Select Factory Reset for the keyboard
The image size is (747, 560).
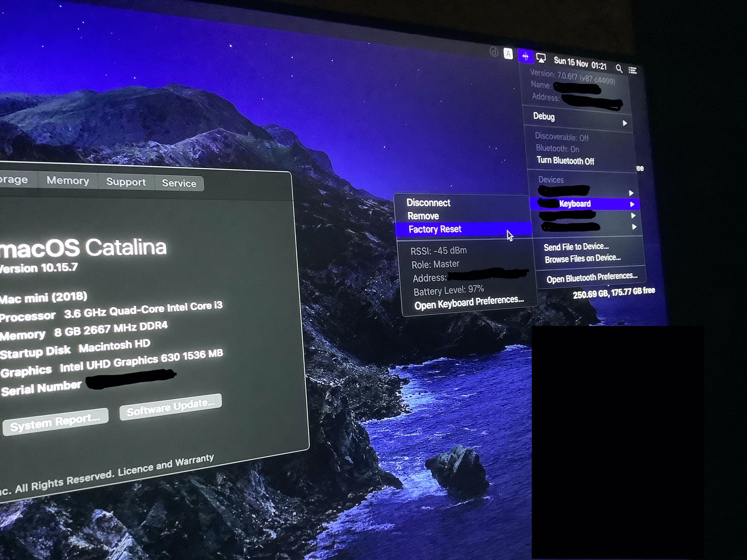(435, 229)
